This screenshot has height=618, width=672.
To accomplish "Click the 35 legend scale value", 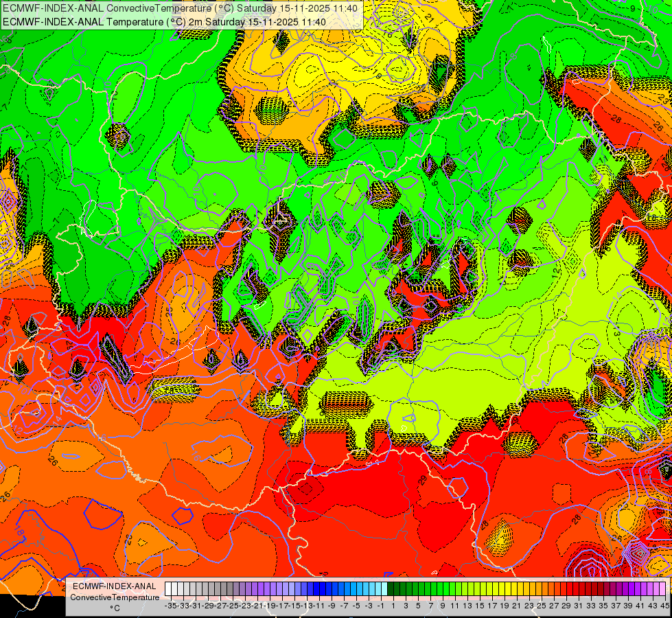I will point(603,606).
